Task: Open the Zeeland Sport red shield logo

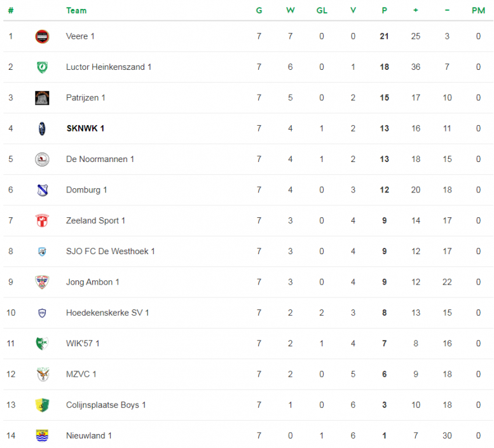Action: [x=42, y=221]
